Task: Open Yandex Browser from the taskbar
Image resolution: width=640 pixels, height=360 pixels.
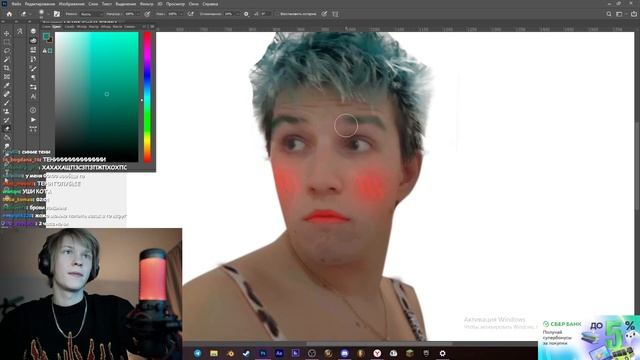Action: (377, 353)
